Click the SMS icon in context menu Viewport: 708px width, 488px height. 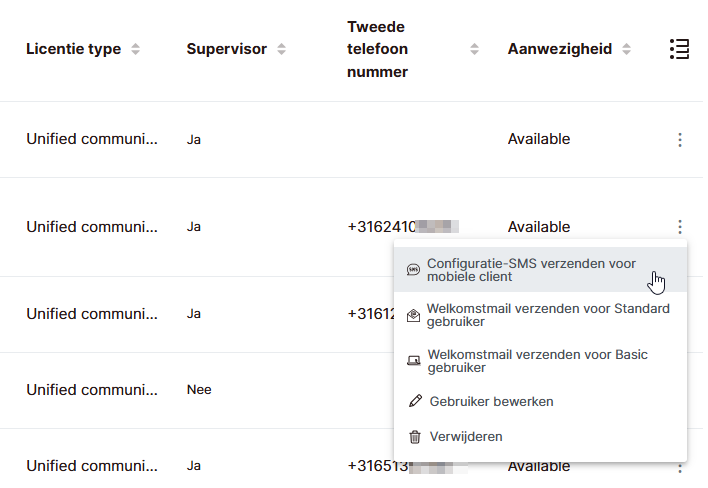pyautogui.click(x=414, y=270)
